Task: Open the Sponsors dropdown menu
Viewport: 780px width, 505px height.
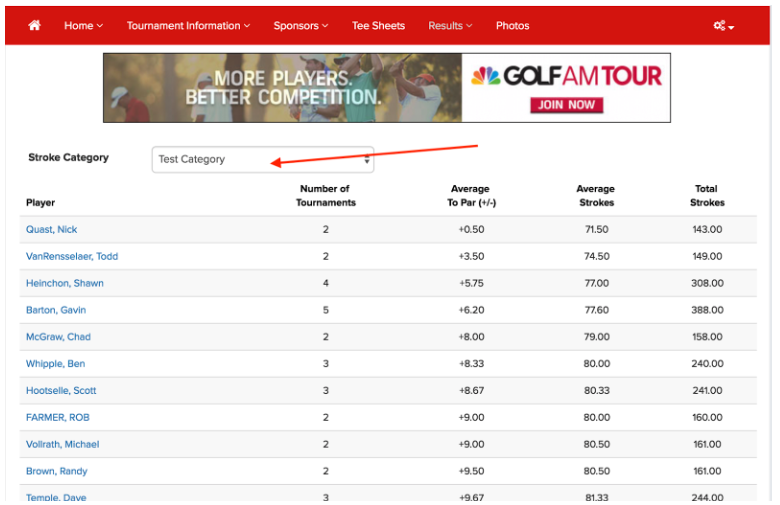Action: tap(300, 26)
